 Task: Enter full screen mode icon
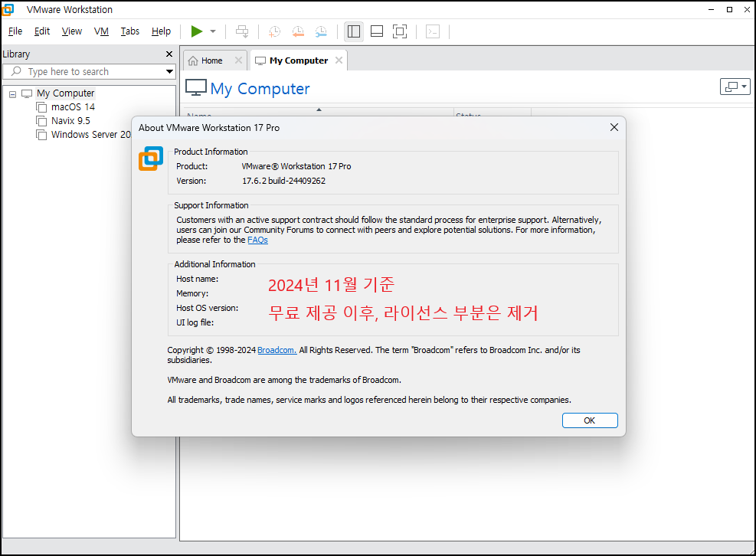(400, 31)
